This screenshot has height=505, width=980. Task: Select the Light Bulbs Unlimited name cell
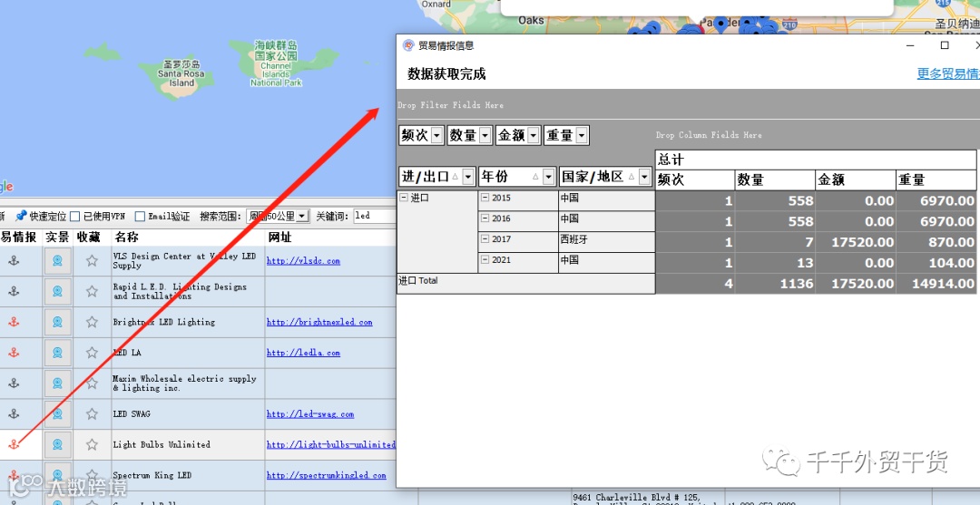point(188,444)
